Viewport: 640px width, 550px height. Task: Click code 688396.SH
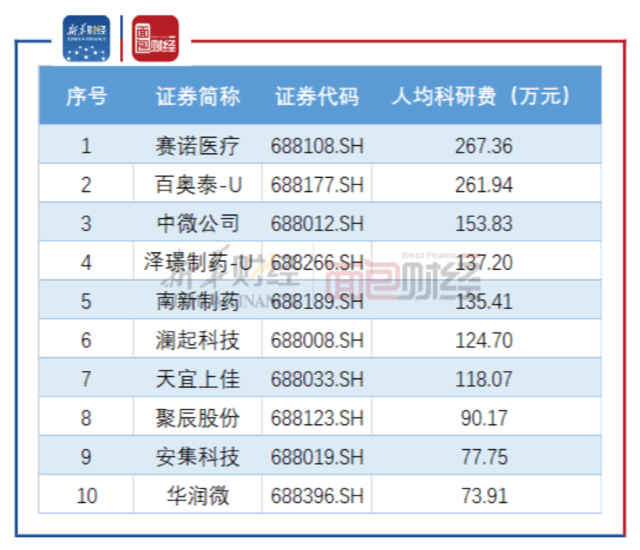click(317, 496)
